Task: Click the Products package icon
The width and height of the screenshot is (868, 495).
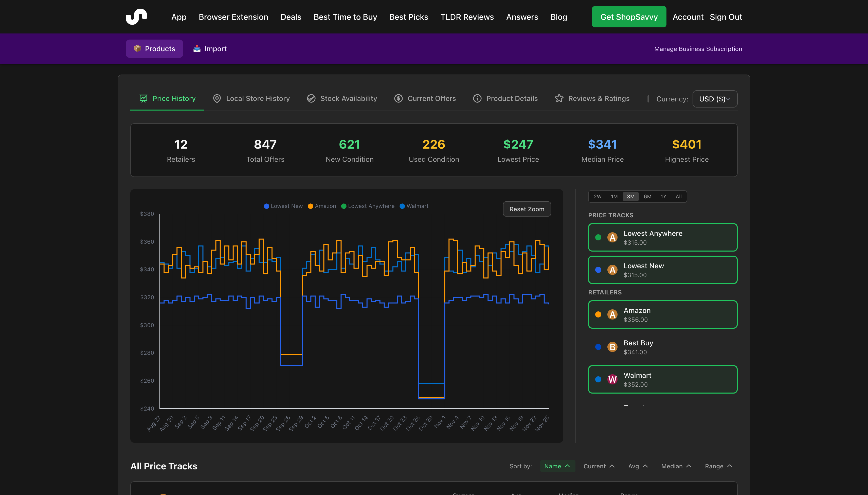Action: (138, 48)
